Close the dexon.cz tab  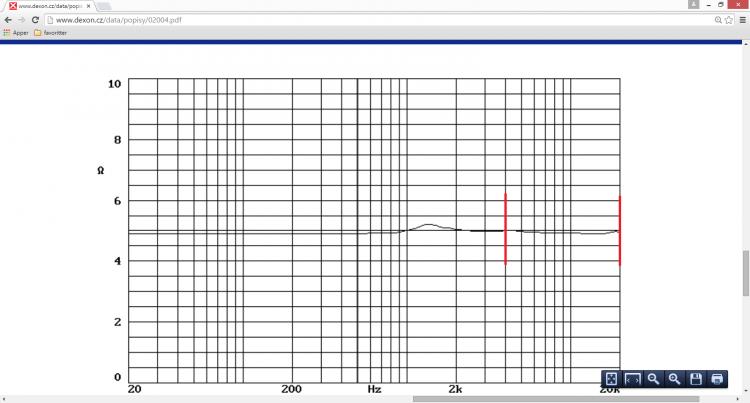pos(88,6)
